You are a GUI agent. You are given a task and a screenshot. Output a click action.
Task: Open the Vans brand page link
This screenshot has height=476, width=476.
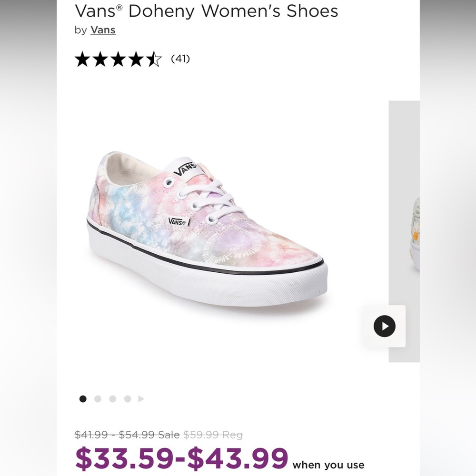(x=102, y=30)
